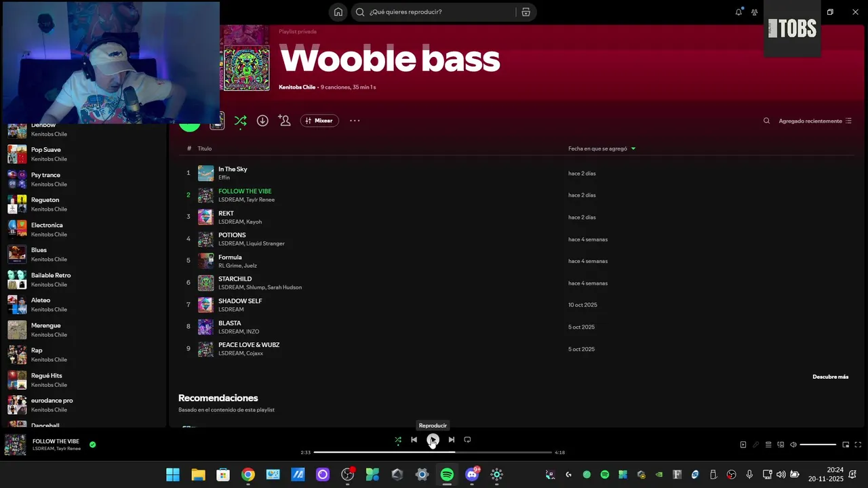Open Google Chrome from the taskbar

point(248,474)
